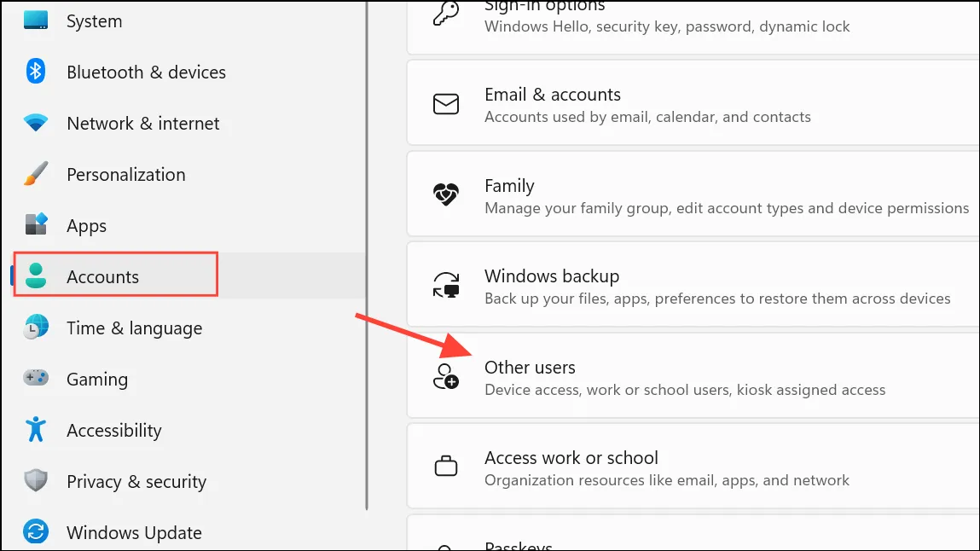
Task: Open the Other users page
Action: [x=693, y=376]
